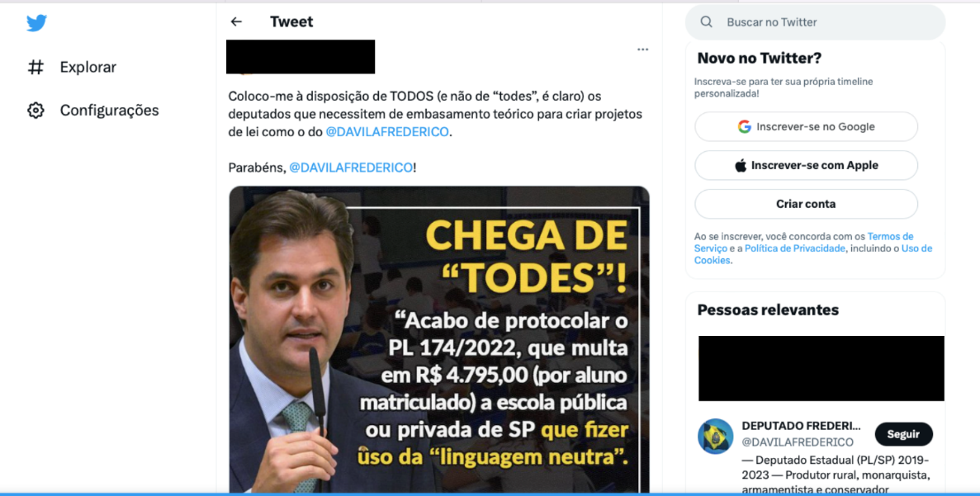
Task: Open Configurações gear icon
Action: pos(36,111)
